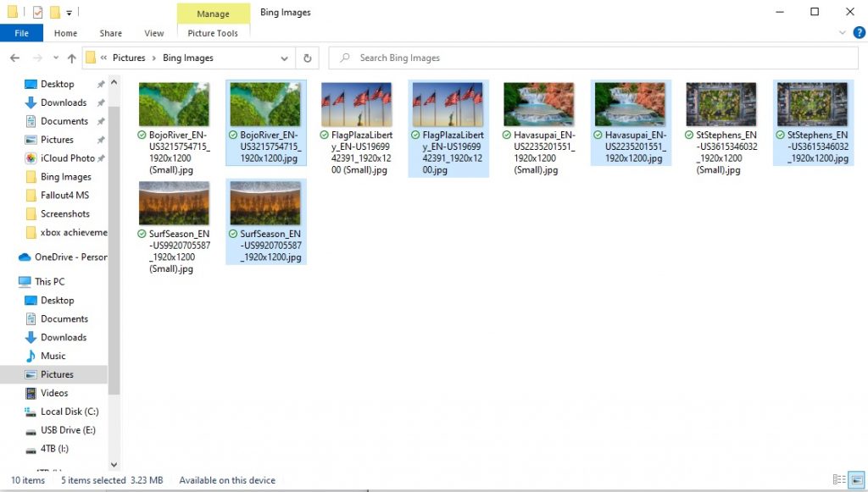
Task: Select OneDrive - Personal in the sidebar
Action: coord(70,257)
